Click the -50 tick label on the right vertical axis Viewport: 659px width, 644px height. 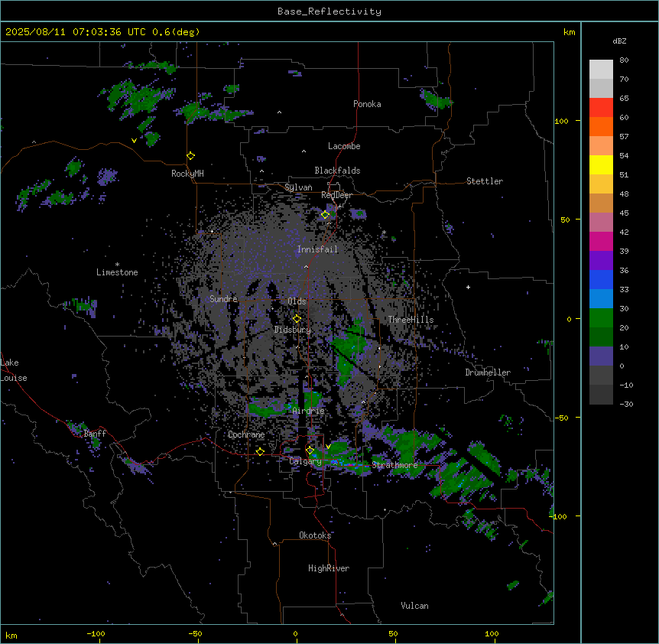(x=561, y=418)
